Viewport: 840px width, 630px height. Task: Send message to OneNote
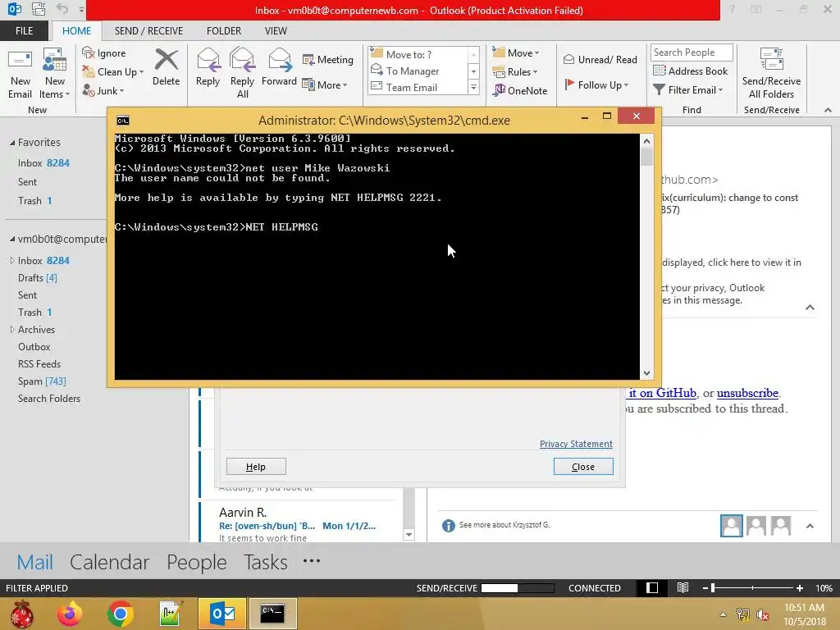520,90
